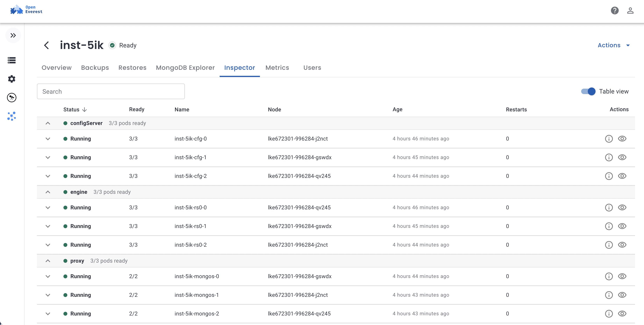Go back with the left arrow

pos(47,45)
